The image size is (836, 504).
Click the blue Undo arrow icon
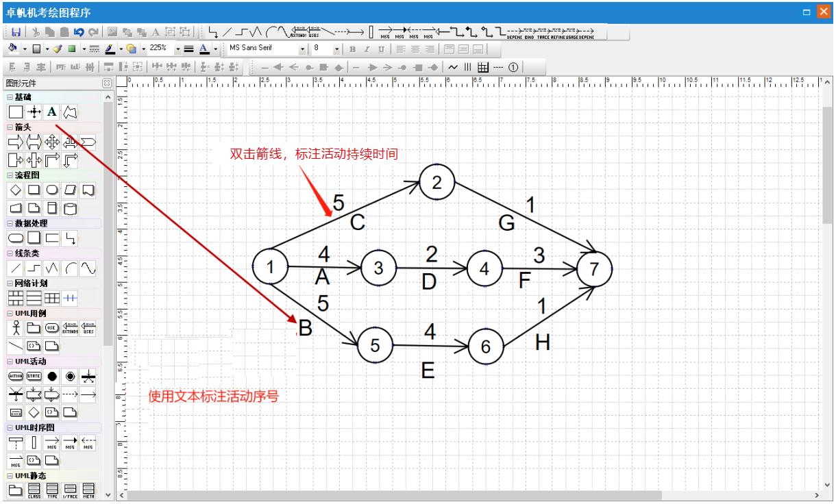pyautogui.click(x=79, y=32)
